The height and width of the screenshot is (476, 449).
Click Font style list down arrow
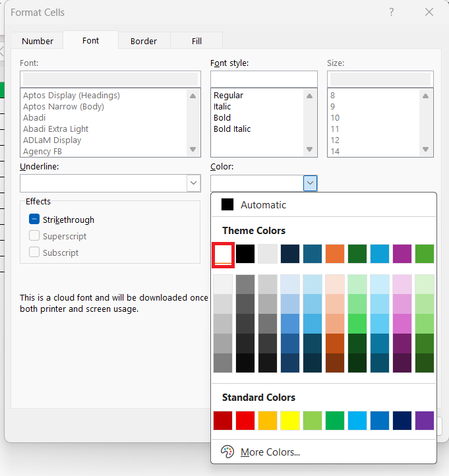point(309,149)
